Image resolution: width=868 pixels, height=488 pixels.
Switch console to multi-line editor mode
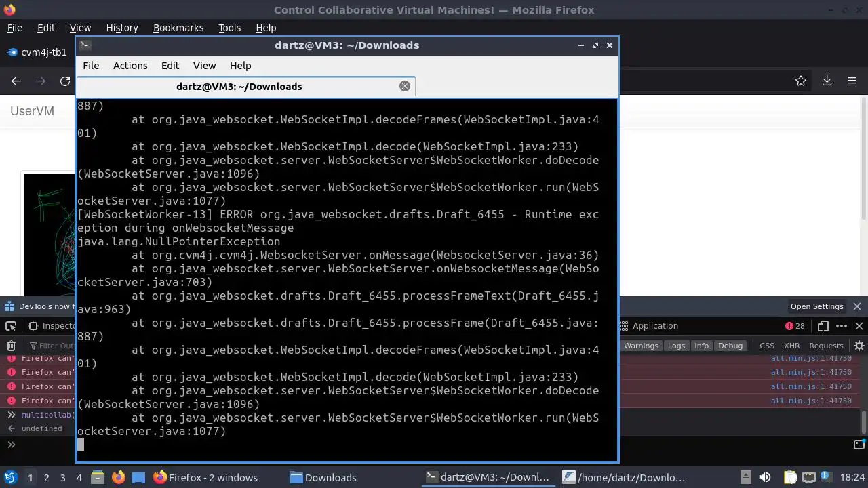[x=859, y=445]
